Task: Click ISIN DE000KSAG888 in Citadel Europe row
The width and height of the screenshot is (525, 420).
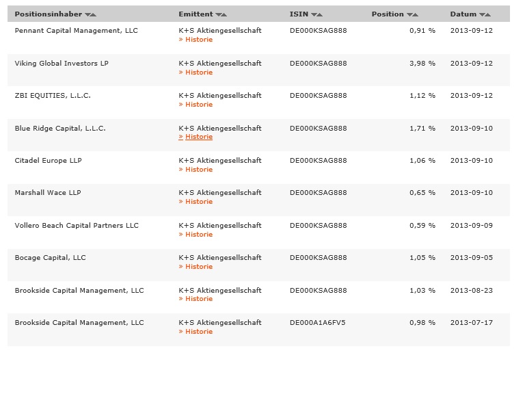Action: [x=319, y=161]
